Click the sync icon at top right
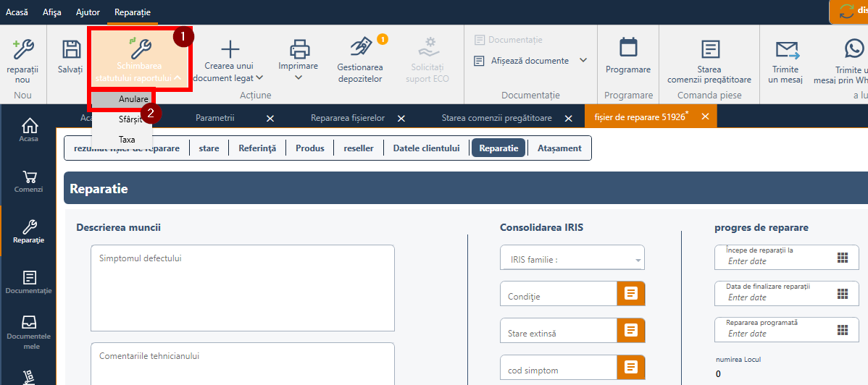This screenshot has width=868, height=385. tap(847, 12)
